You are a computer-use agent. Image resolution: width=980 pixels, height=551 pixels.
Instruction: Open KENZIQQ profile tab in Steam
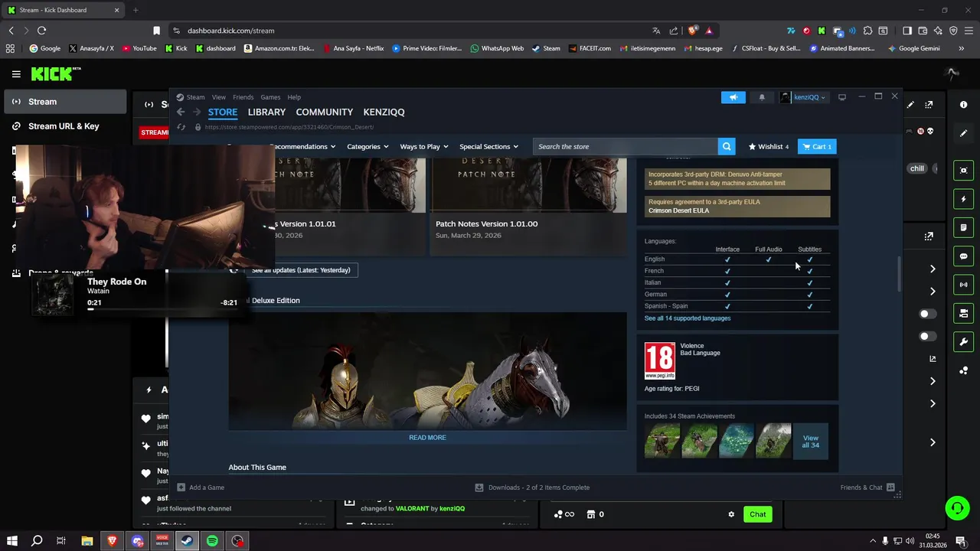click(x=384, y=112)
